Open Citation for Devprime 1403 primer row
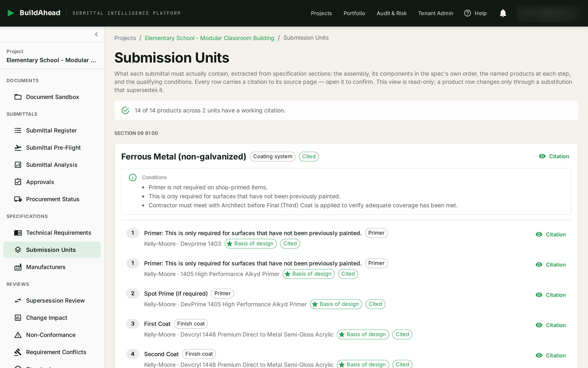The width and height of the screenshot is (588, 368). [551, 234]
